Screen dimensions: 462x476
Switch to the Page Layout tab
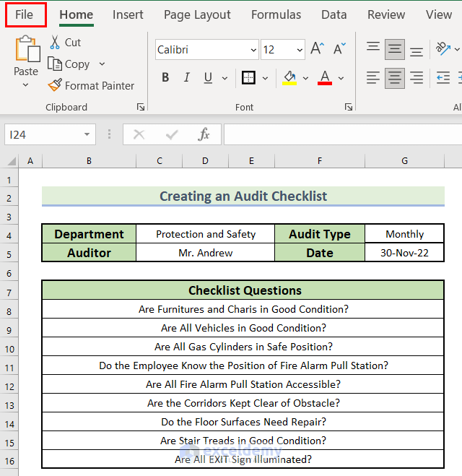click(197, 14)
